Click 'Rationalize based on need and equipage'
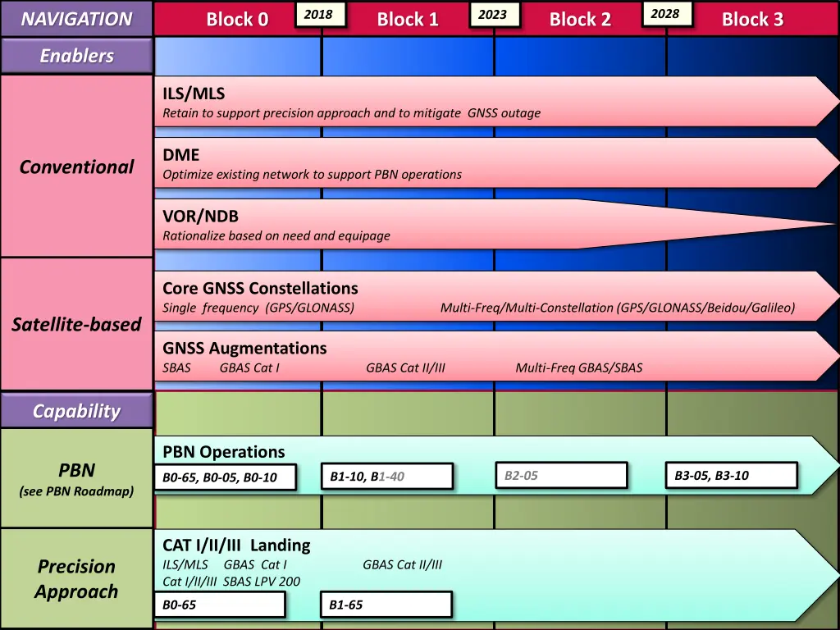The height and width of the screenshot is (630, 840). 276,235
